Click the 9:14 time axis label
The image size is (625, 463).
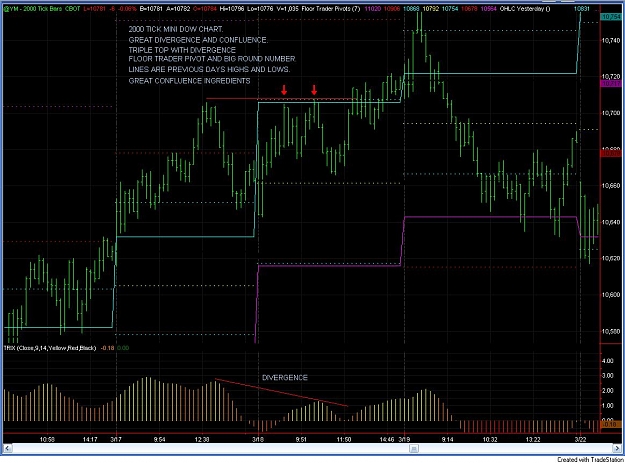448,439
